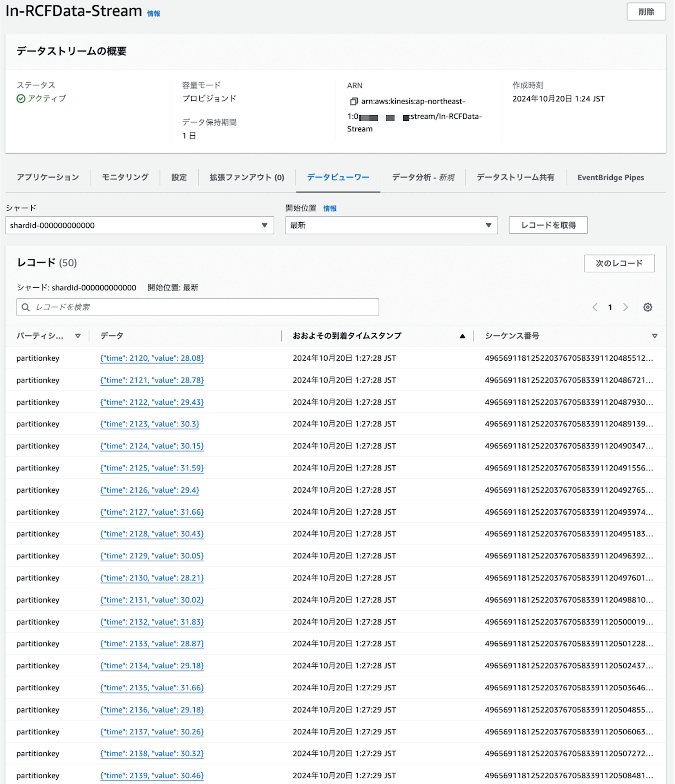Screen dimensions: 675x784
Task: Open record data for time 2121
Action: 152,381
